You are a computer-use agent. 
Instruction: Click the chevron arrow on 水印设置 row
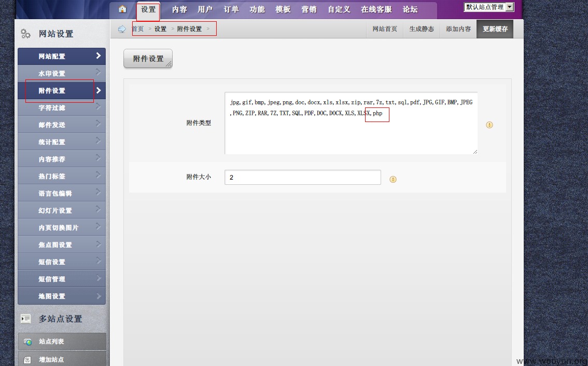[98, 72]
